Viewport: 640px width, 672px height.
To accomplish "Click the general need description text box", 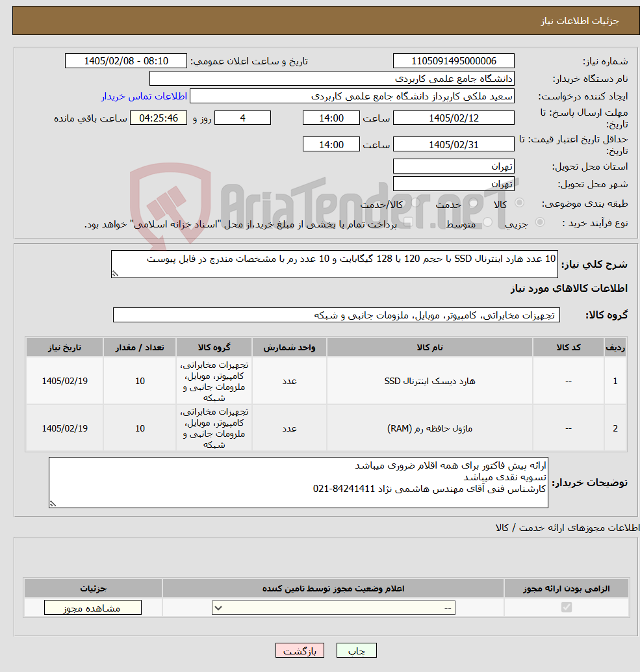I will point(334,264).
